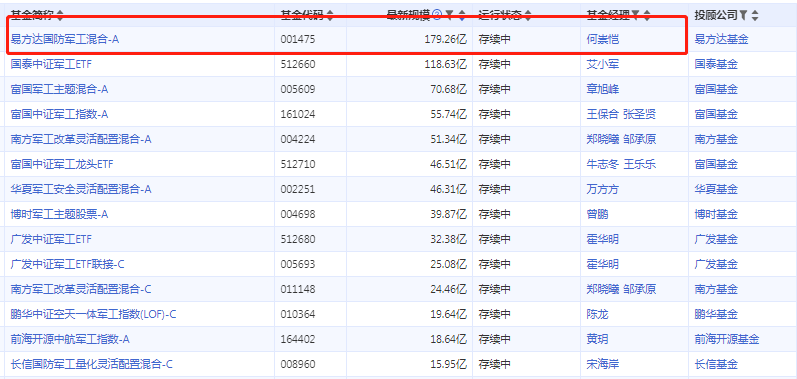Open company 国泰基金
797x379 pixels.
[716, 64]
